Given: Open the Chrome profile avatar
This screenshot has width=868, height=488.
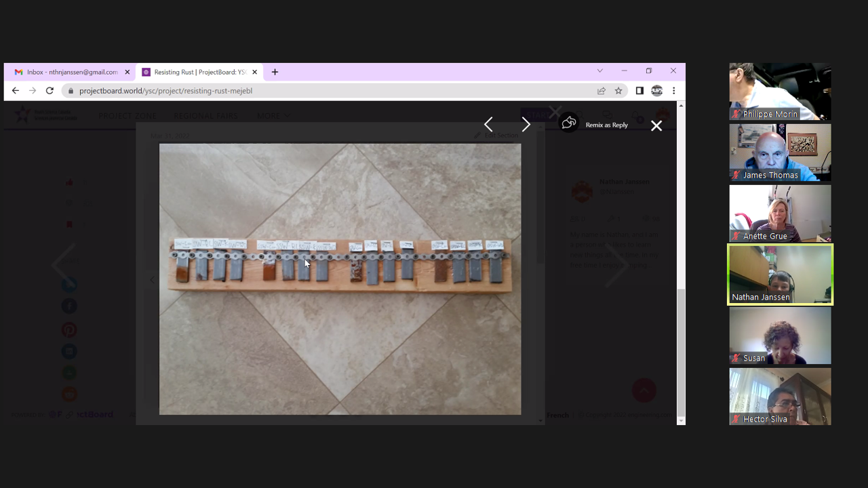Looking at the screenshot, I should [656, 91].
